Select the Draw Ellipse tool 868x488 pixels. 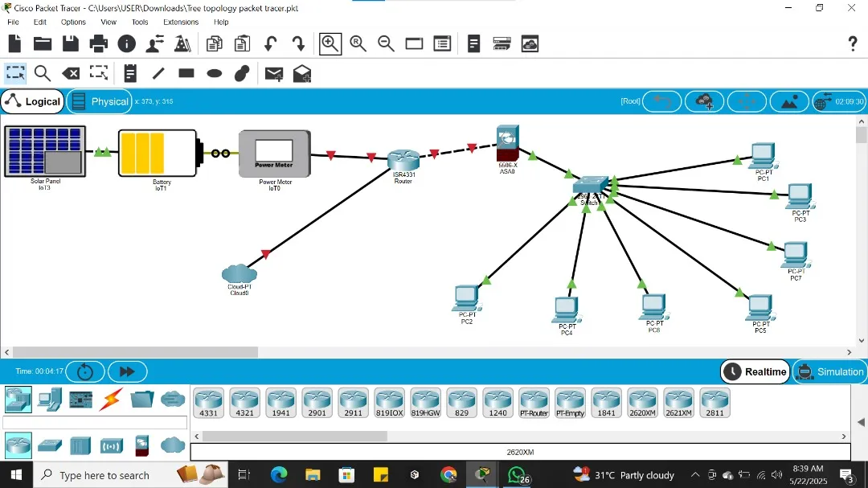tap(215, 73)
